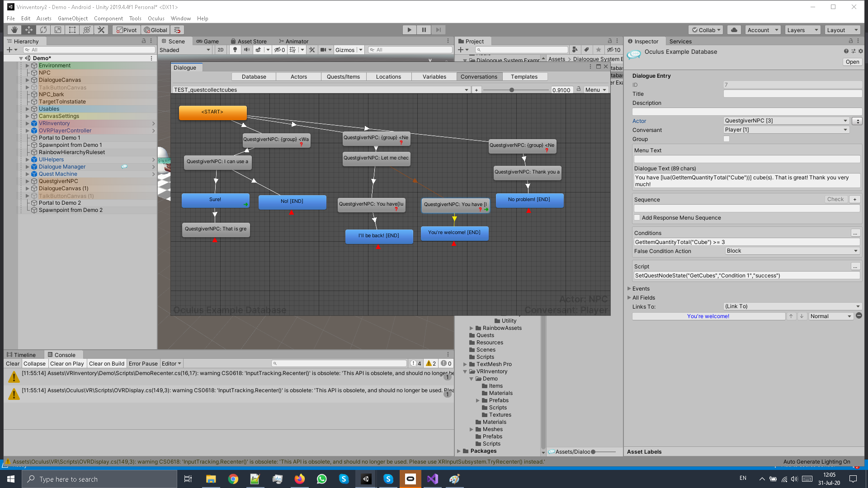Open False Condition Action dropdown
The image size is (868, 488).
(x=793, y=251)
